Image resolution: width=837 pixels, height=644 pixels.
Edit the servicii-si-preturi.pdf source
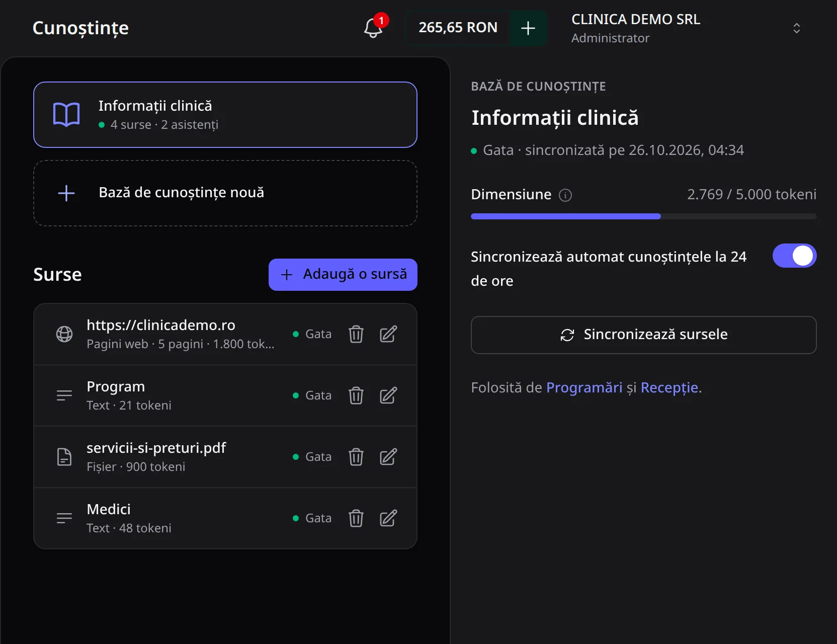pyautogui.click(x=388, y=457)
